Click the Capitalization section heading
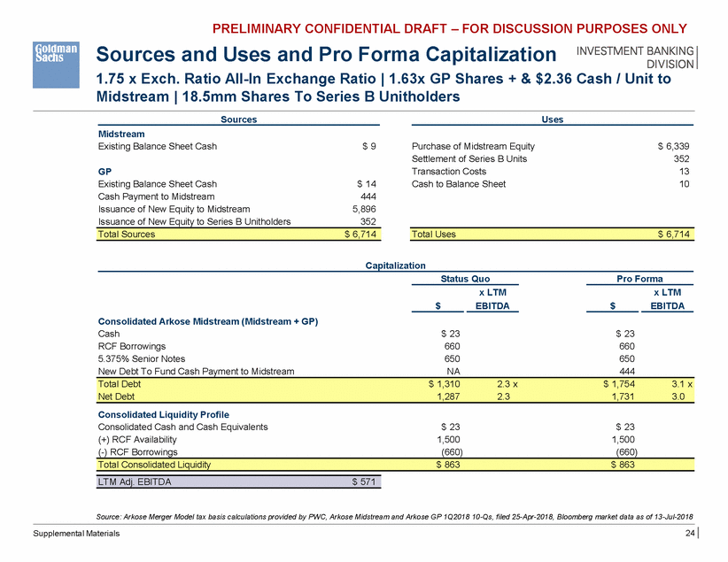 point(395,265)
